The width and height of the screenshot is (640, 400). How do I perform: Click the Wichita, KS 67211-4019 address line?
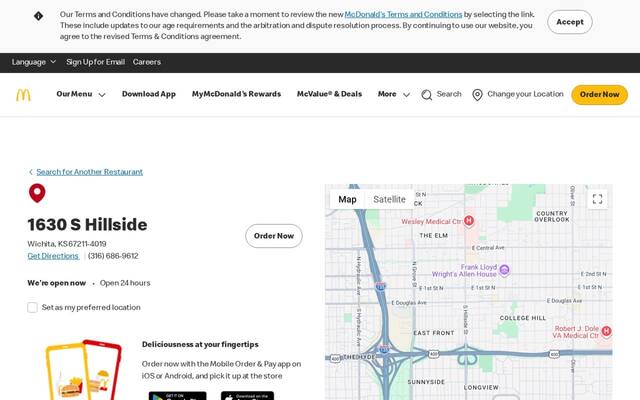tap(67, 244)
